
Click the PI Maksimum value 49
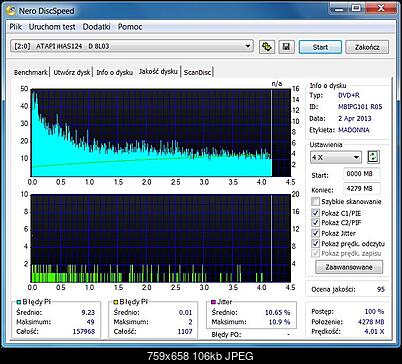tap(90, 322)
